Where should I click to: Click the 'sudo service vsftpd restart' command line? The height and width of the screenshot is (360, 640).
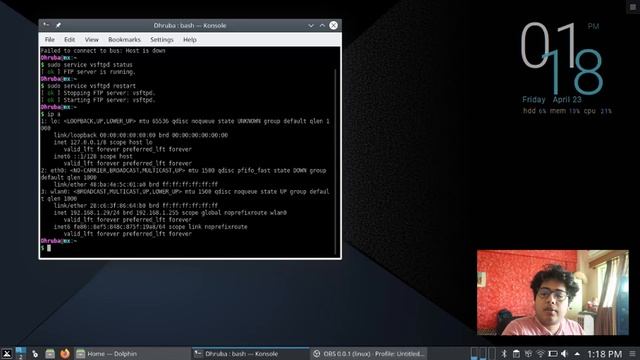(88, 86)
